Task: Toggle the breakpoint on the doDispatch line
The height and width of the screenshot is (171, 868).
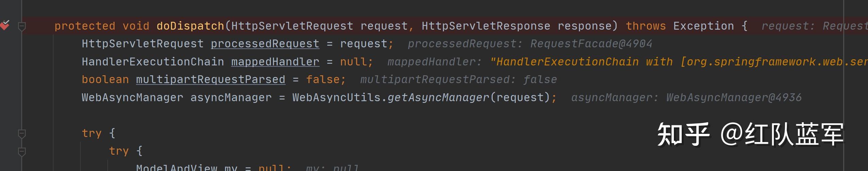Action: point(5,25)
